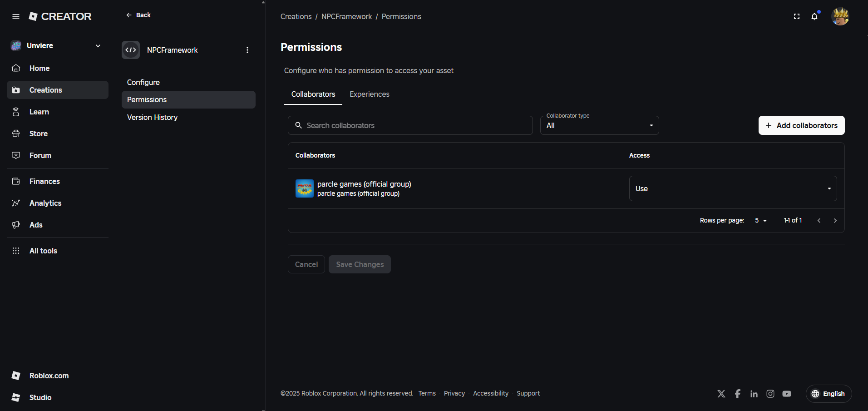Open Version History
868x411 pixels.
coord(188,117)
